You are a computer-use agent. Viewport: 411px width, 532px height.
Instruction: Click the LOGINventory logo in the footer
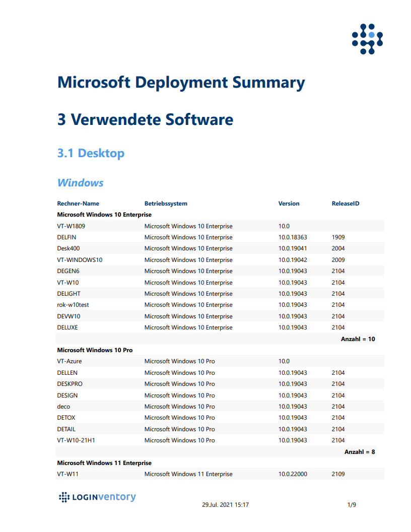pyautogui.click(x=97, y=497)
